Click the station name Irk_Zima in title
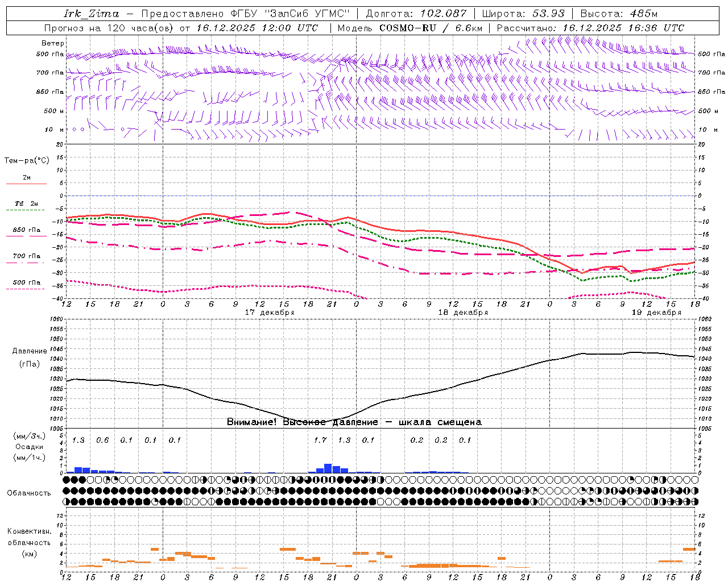 tap(92, 14)
